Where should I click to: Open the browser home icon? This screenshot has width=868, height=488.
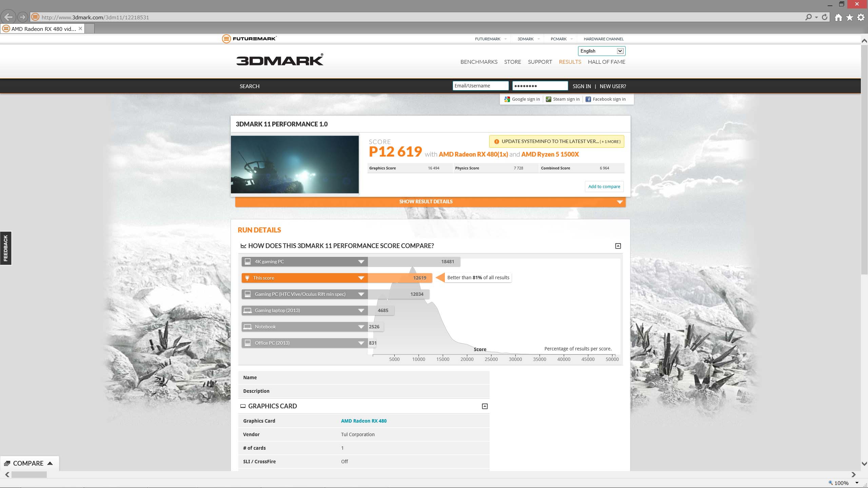(839, 17)
